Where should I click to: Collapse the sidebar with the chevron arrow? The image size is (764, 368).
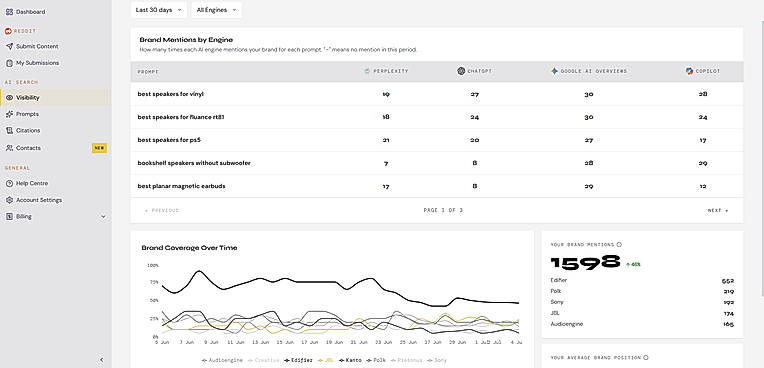(101, 360)
